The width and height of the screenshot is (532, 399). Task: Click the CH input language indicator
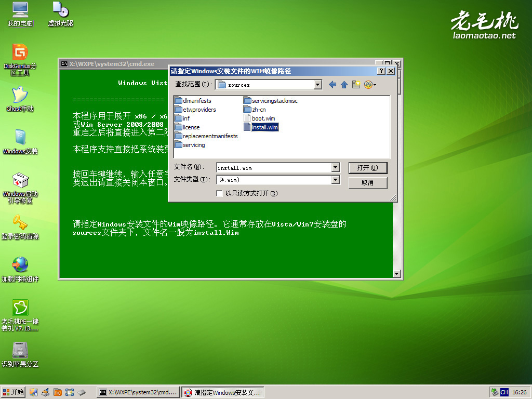click(504, 393)
